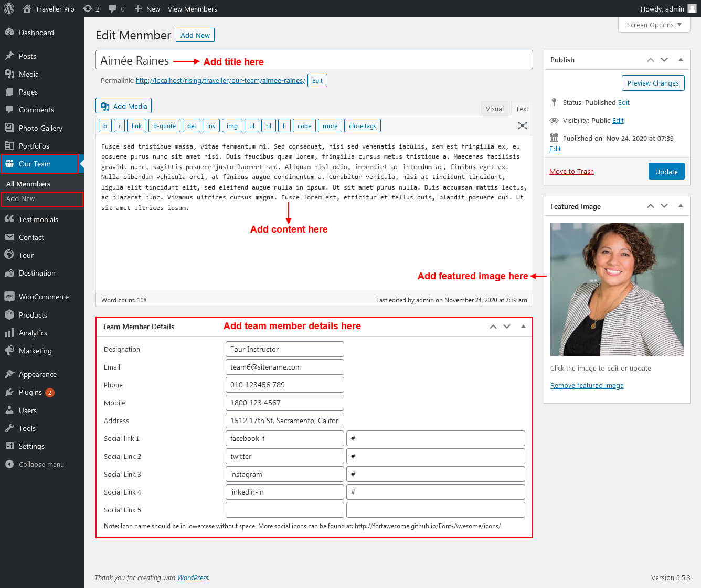Move Team Member Details panel up
701x588 pixels.
[493, 327]
